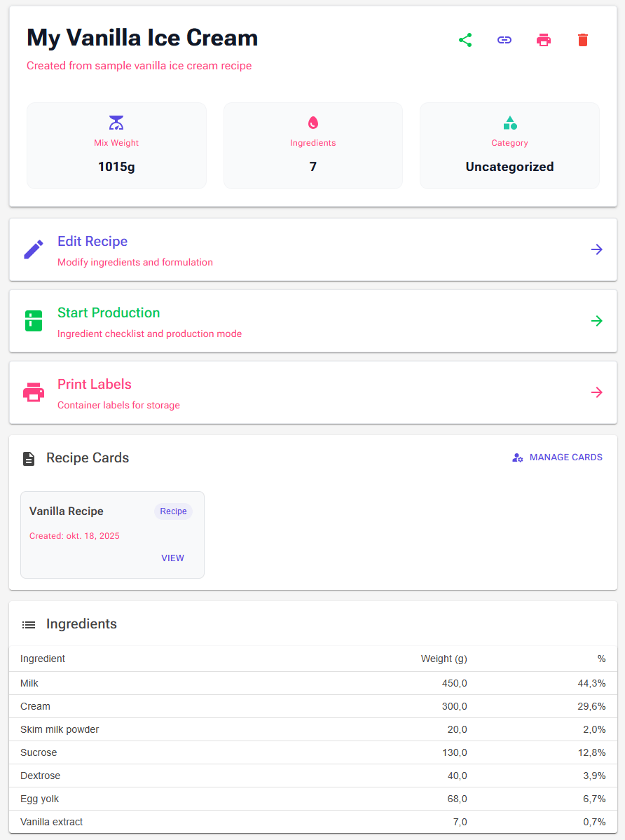Image resolution: width=625 pixels, height=840 pixels.
Task: Open the Vanilla Recipe card title
Action: tap(67, 511)
